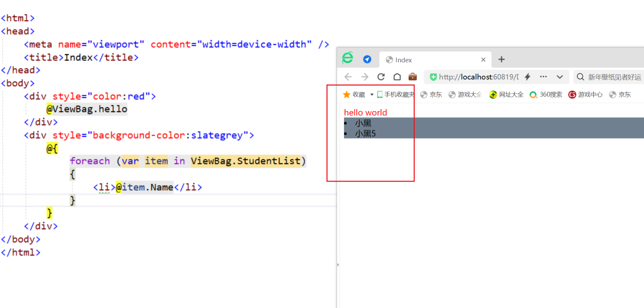The image size is (644, 308).
Task: Open the three-dots address bar menu
Action: coord(543,77)
